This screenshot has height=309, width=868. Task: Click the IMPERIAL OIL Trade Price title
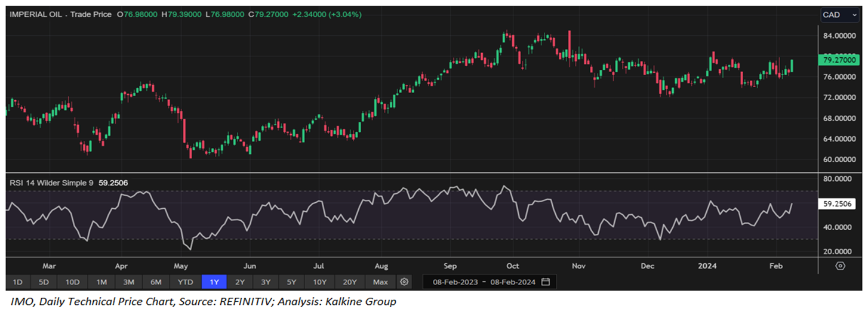(60, 14)
